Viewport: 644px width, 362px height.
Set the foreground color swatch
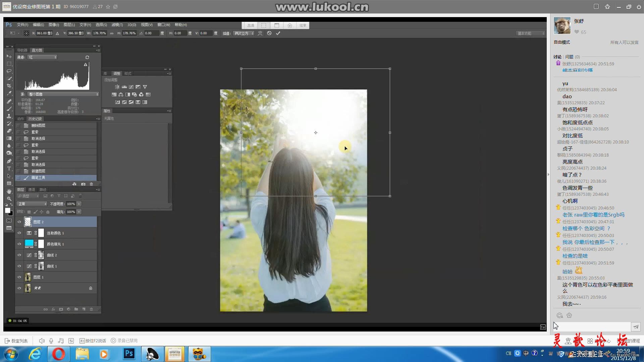pos(7,210)
